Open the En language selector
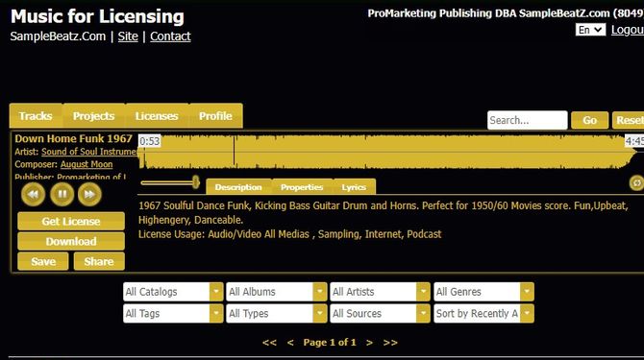The width and height of the screenshot is (644, 360). click(x=590, y=30)
